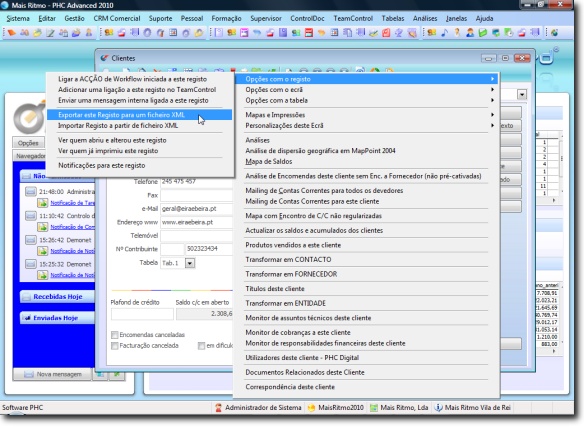Click the Mais Ritmo, Lda status bar icon

click(373, 408)
